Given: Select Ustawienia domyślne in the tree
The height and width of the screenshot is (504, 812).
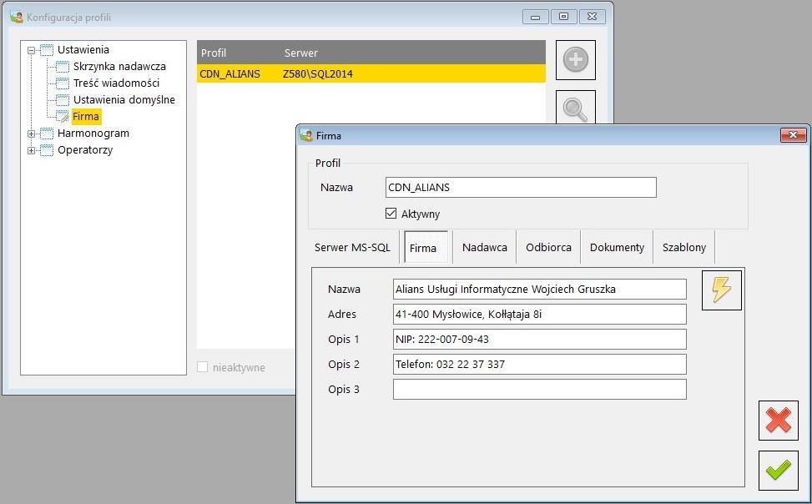Looking at the screenshot, I should pos(124,100).
